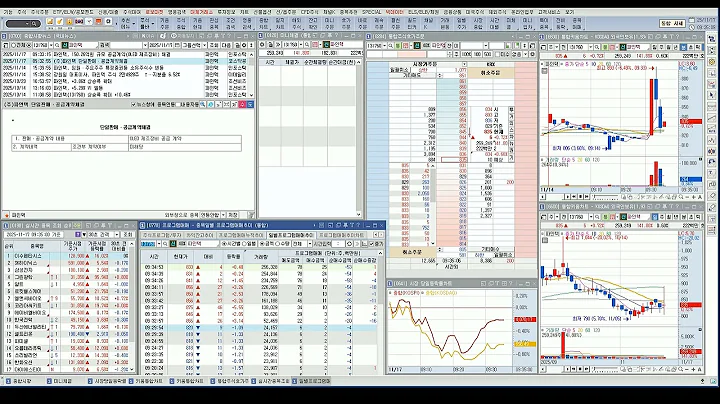Click the clock icon at the top right
Viewport: 720px width, 404px height.
[693, 27]
